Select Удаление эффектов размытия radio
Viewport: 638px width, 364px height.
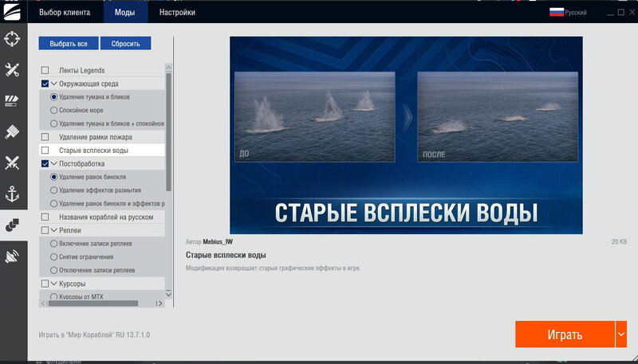(53, 190)
